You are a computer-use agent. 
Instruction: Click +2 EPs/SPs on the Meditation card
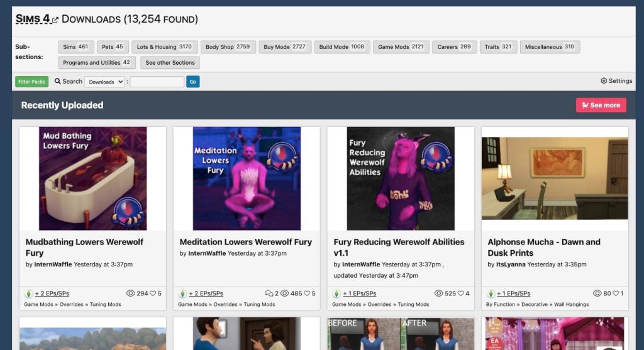[x=206, y=293]
